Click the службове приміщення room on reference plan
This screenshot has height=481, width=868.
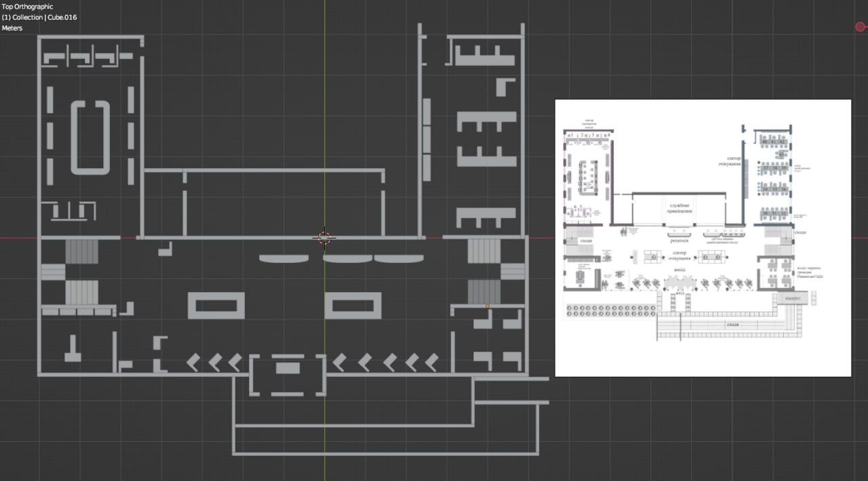679,207
